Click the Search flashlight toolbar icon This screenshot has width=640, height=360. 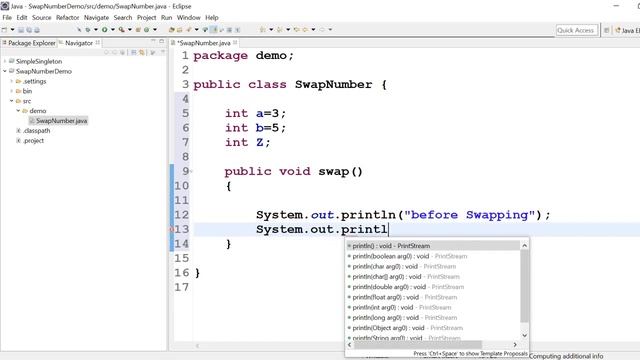tap(188, 30)
